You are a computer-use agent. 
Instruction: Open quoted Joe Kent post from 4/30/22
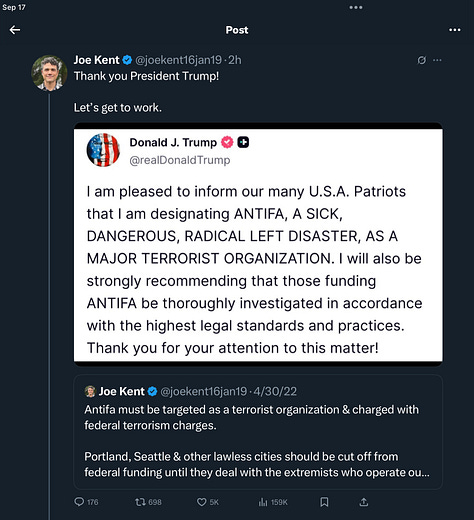coord(258,432)
